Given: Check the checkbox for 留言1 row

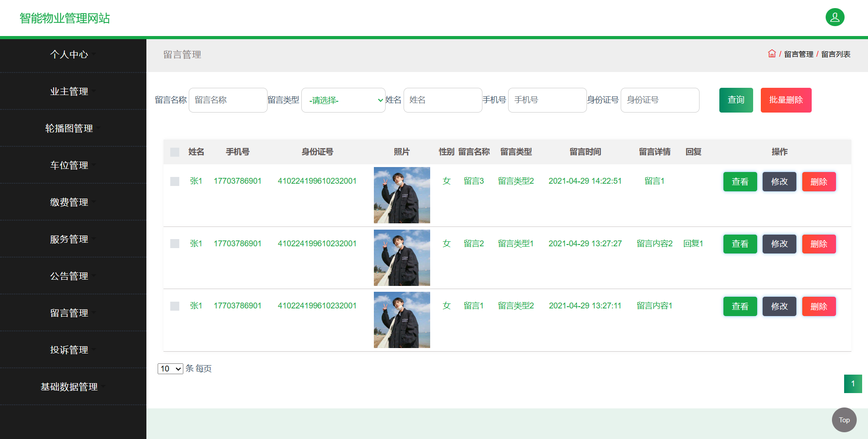Looking at the screenshot, I should (175, 306).
